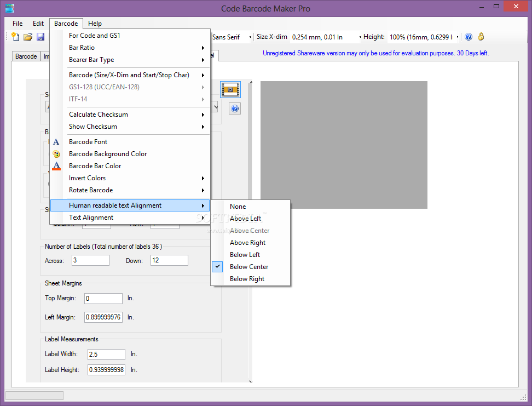532x406 pixels.
Task: Expand the Calculate Checksum submenu
Action: (130, 115)
